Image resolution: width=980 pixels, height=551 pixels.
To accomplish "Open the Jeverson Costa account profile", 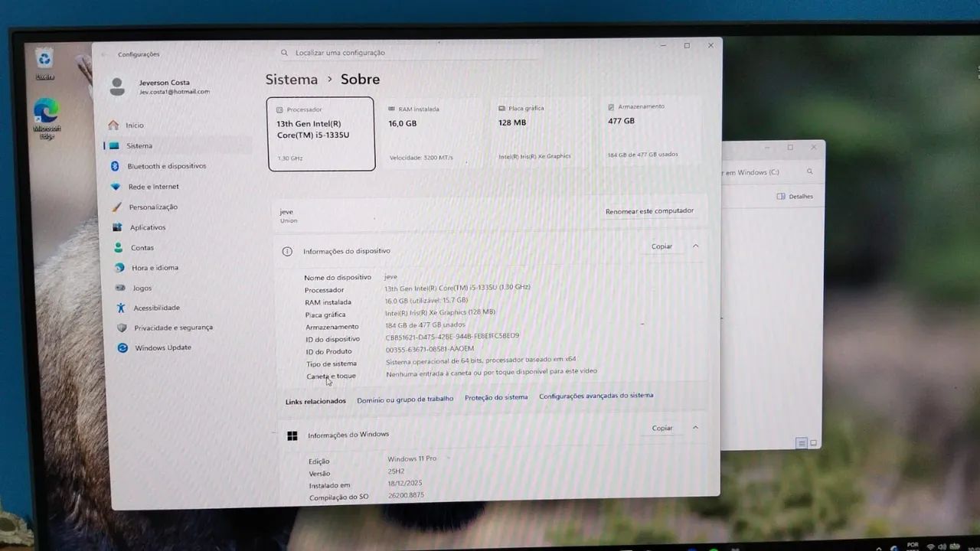I will [161, 86].
